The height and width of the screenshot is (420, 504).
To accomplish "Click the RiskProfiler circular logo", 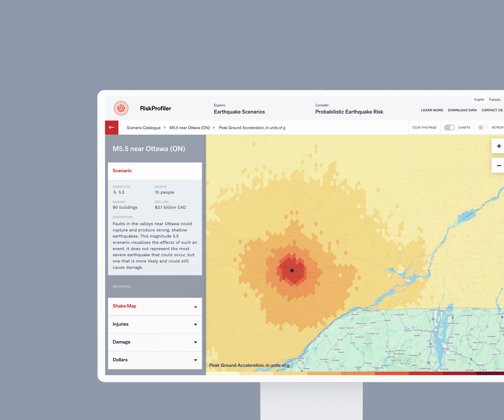I will tap(121, 108).
